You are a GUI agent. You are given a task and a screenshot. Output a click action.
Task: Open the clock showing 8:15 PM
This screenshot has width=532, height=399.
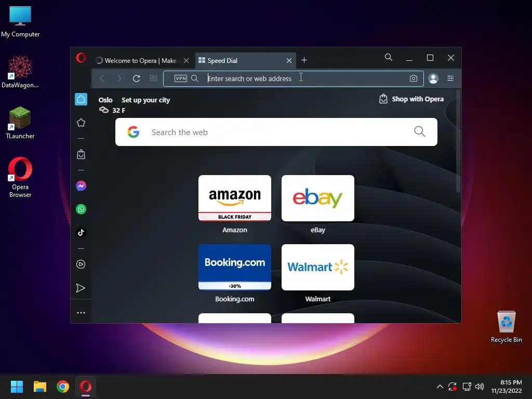[507, 387]
